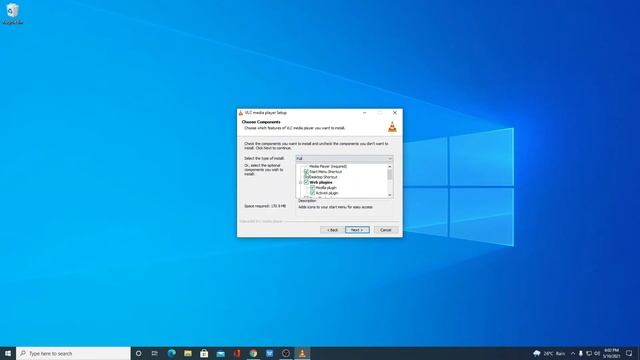Click the components list scroll down arrow
This screenshot has height=360, width=640.
[390, 195]
